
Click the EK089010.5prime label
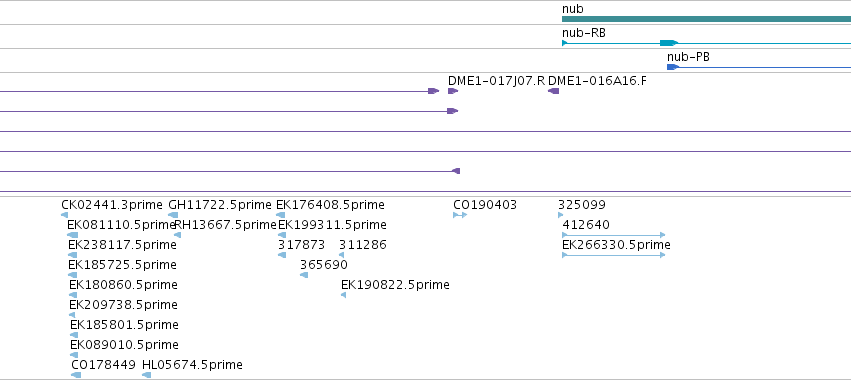[x=125, y=345]
